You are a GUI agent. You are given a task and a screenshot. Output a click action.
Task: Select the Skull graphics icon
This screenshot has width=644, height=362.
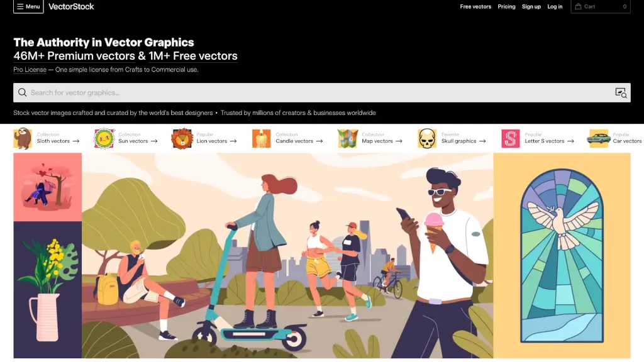(x=427, y=138)
